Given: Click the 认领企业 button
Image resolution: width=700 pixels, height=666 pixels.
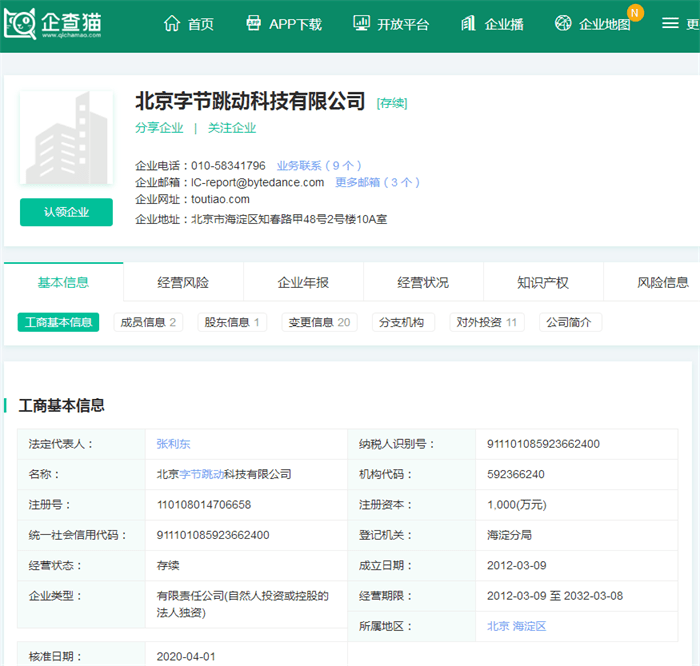Looking at the screenshot, I should (x=66, y=212).
